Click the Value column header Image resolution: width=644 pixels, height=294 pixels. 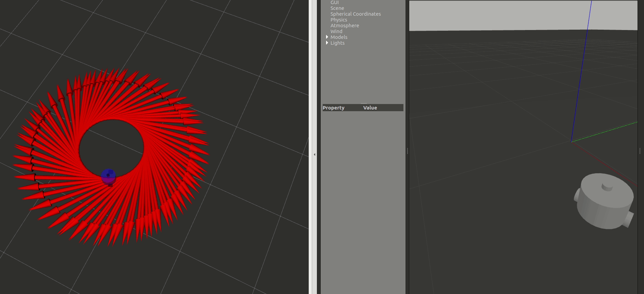click(370, 108)
